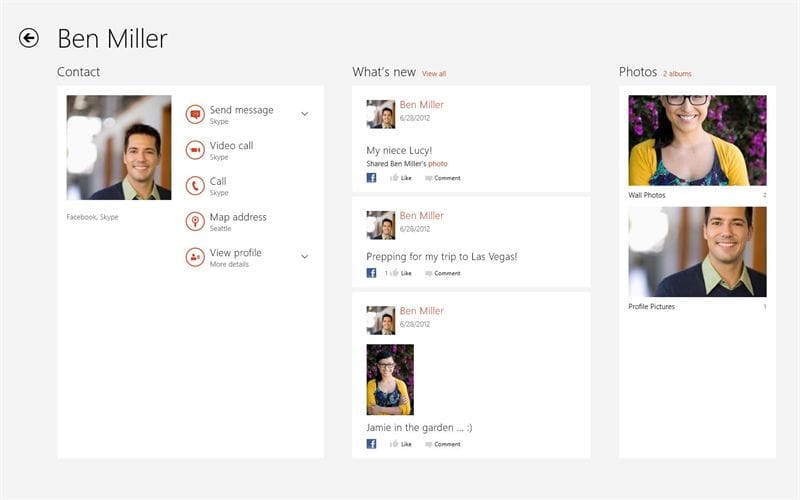Click the Video call camera icon
The width and height of the screenshot is (800, 500).
point(195,150)
